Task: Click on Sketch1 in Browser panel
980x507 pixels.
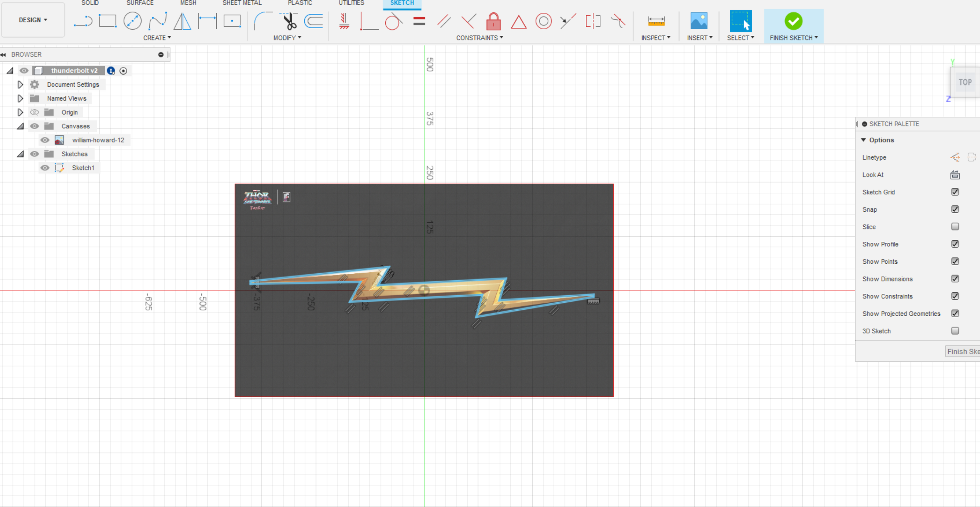Action: 82,167
